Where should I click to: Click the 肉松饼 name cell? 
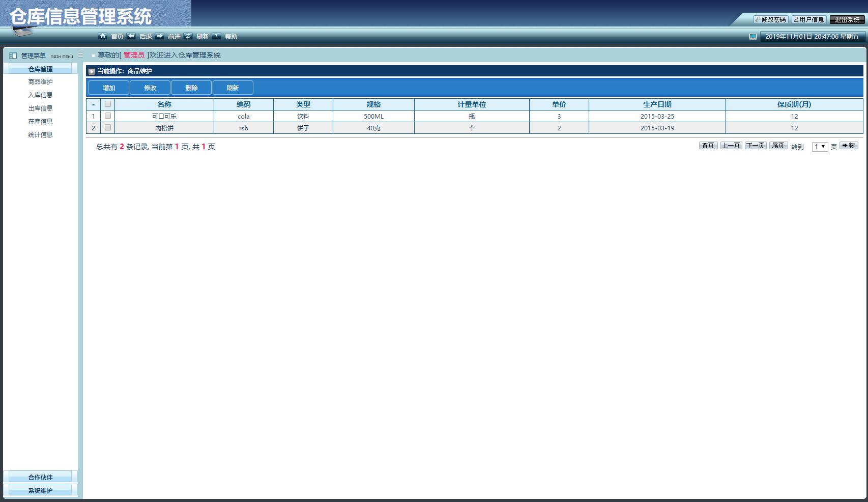164,128
